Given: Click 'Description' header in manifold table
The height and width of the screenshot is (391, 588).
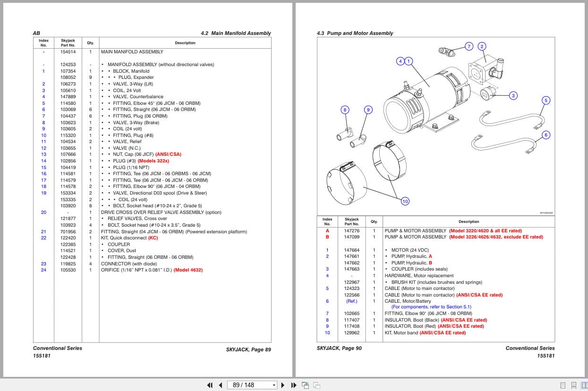Looking at the screenshot, I should coord(185,43).
